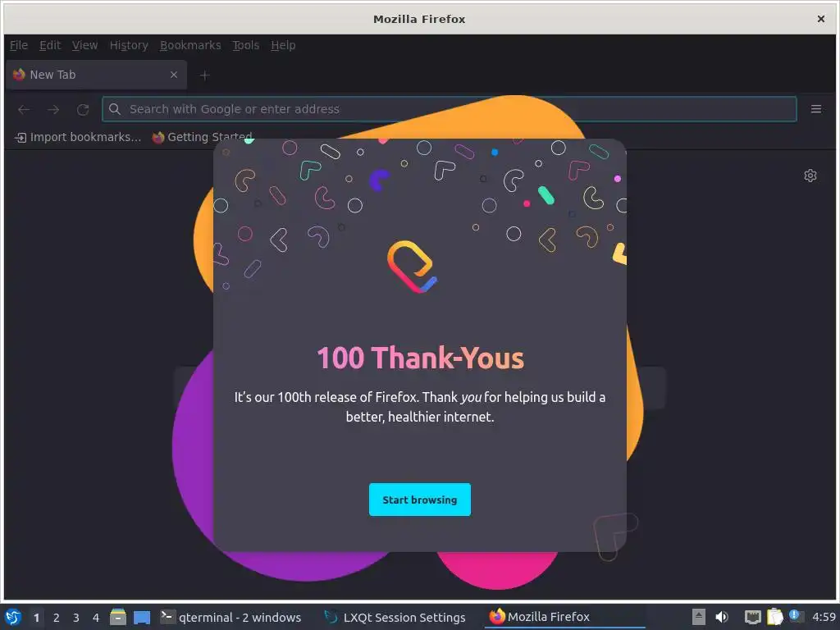840x630 pixels.
Task: Open the Help menu
Action: 283,46
